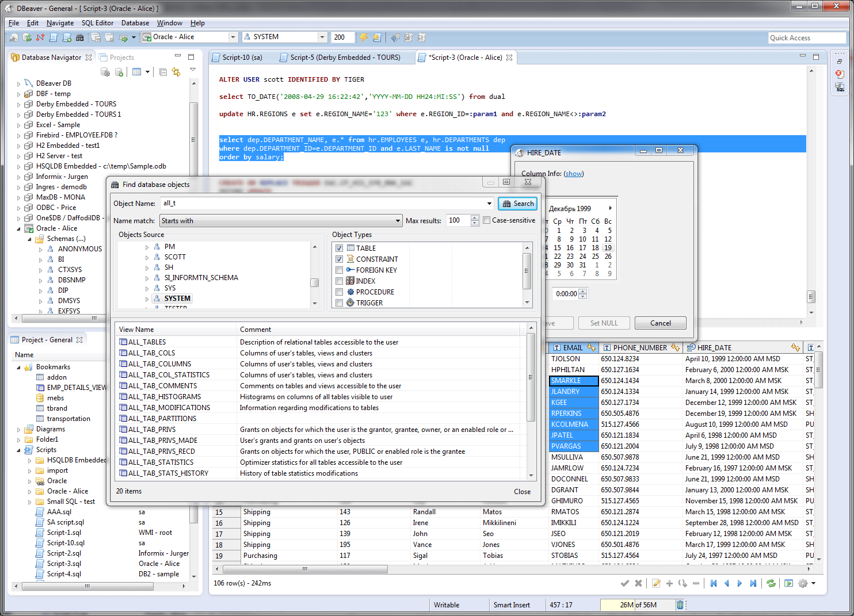Click the binoculars search icon in toolbar
The width and height of the screenshot is (854, 616).
[x=80, y=37]
